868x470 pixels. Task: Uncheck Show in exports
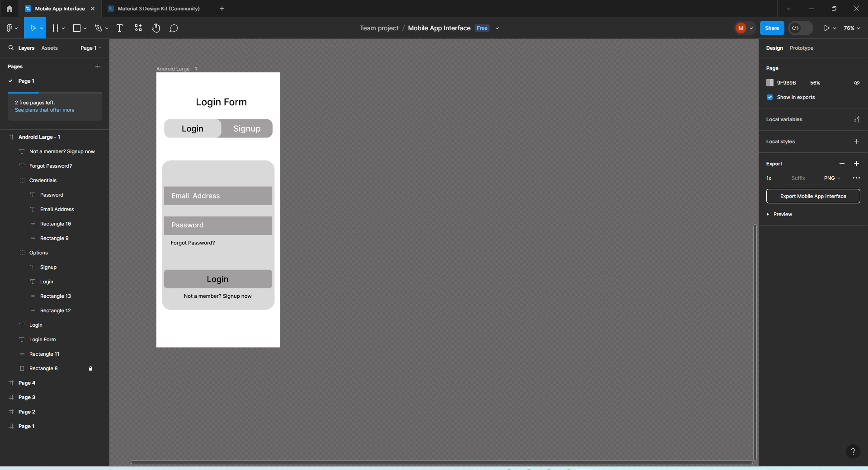click(x=770, y=97)
